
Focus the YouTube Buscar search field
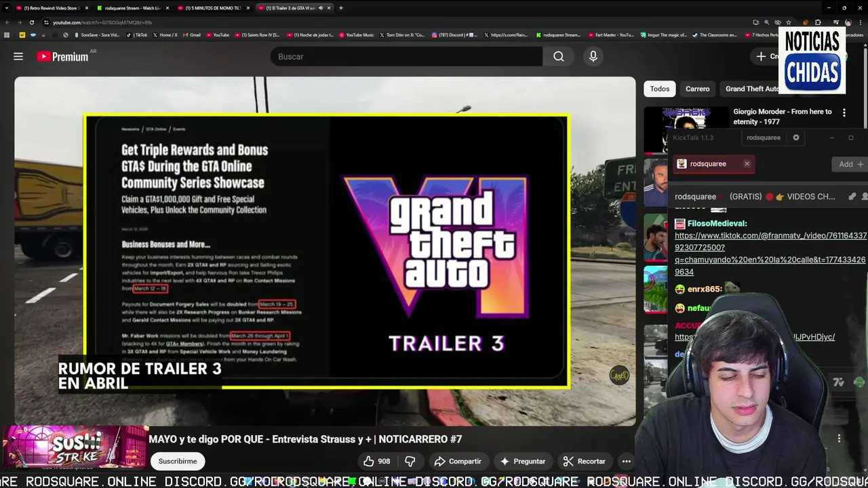407,56
